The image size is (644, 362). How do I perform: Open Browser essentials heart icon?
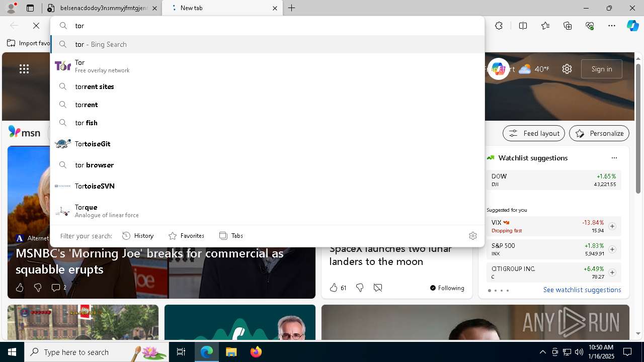pyautogui.click(x=590, y=26)
